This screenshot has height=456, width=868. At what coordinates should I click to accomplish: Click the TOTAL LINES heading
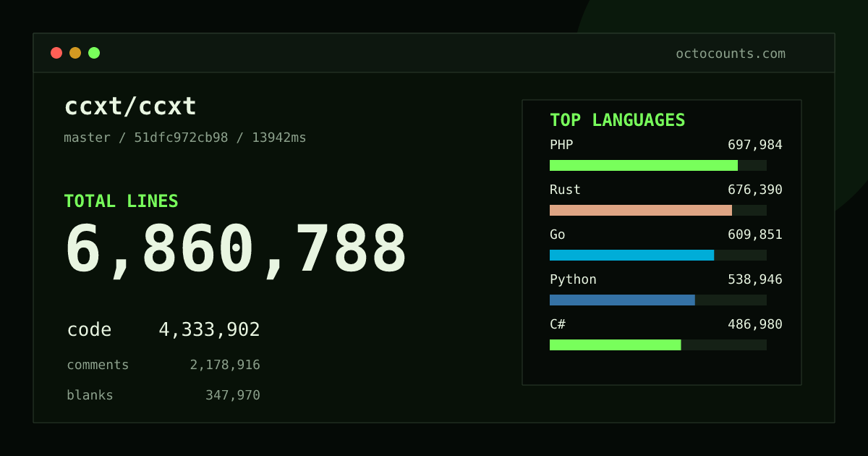[x=121, y=201]
